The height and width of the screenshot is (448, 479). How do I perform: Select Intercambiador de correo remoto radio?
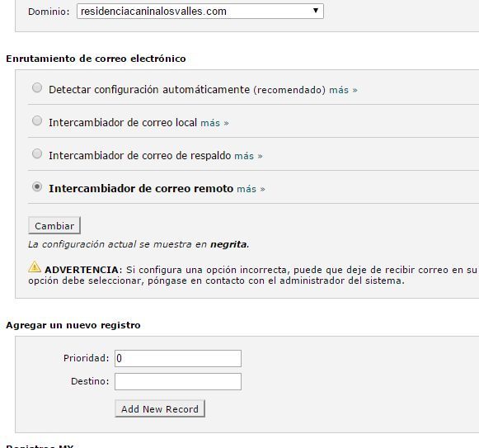[37, 186]
